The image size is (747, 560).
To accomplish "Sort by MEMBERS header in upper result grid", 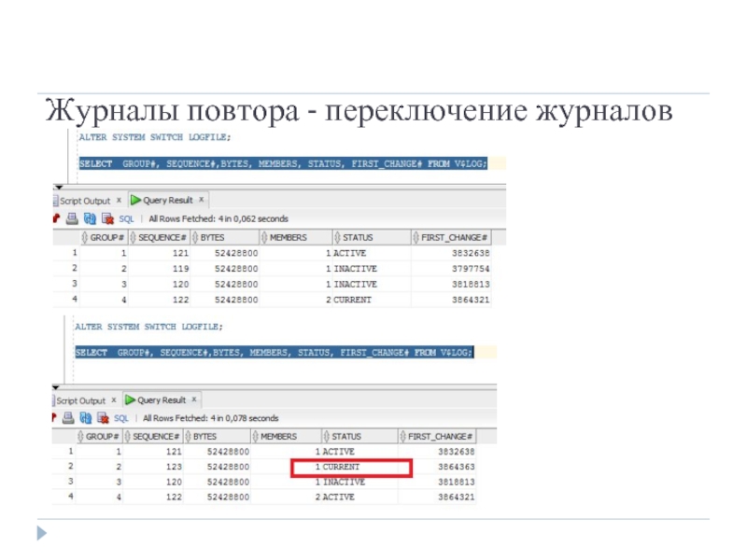I will 295,237.
